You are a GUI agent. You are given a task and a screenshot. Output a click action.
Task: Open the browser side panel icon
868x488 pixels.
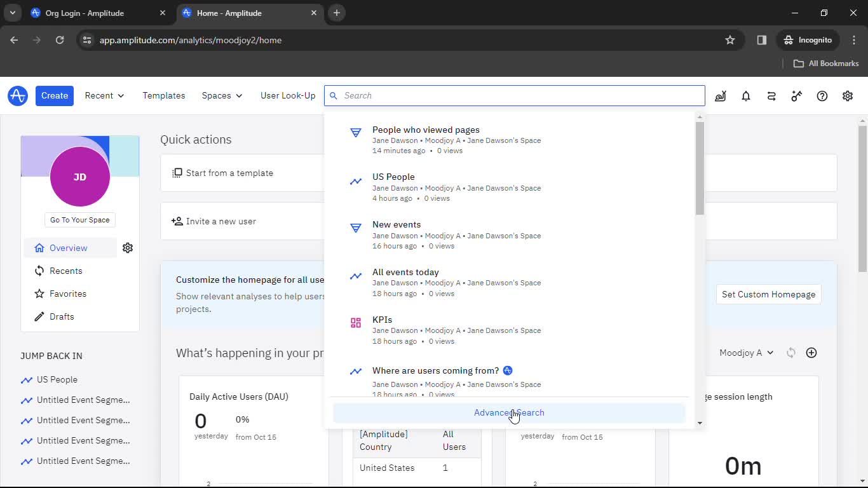click(x=762, y=40)
